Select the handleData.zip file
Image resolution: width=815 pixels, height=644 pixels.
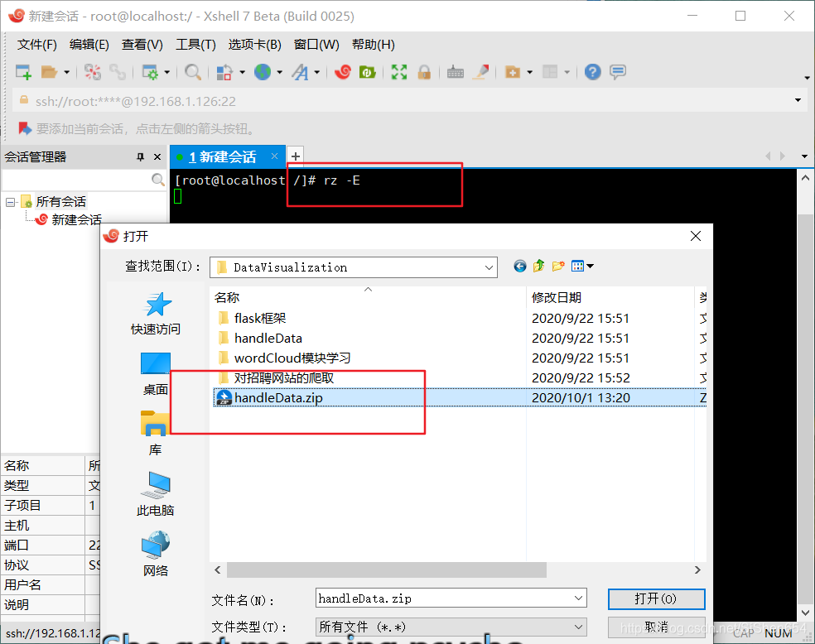click(460, 398)
